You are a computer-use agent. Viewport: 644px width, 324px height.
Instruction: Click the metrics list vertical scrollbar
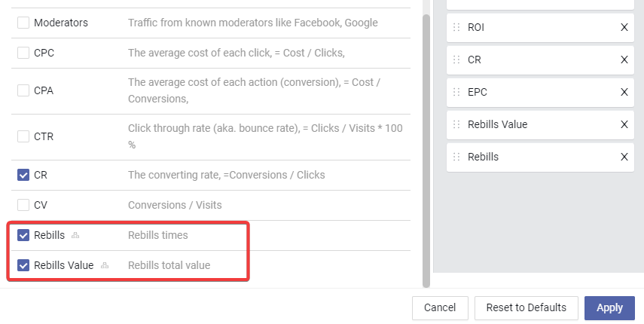(426, 151)
